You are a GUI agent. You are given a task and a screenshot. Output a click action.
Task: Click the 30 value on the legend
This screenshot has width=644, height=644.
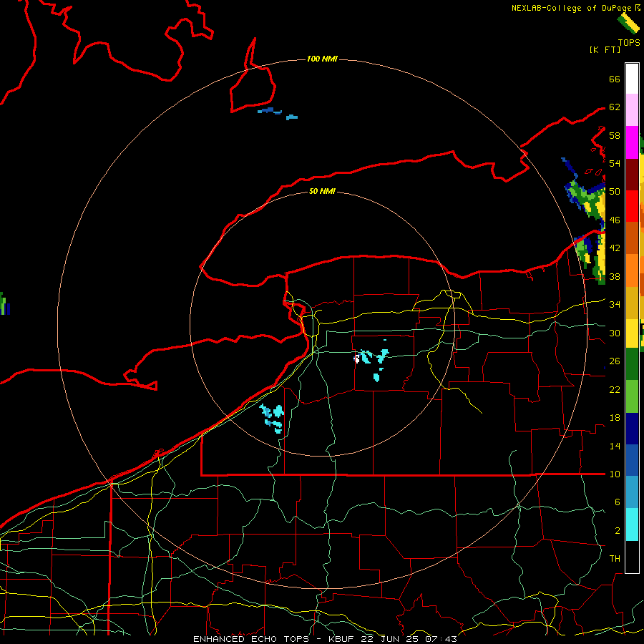(615, 333)
